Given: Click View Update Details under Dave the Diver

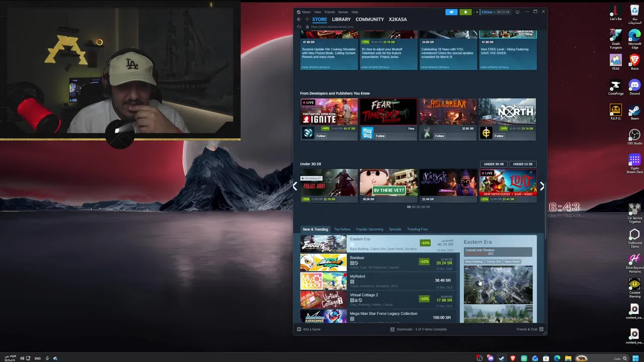Looking at the screenshot, I should 494,67.
